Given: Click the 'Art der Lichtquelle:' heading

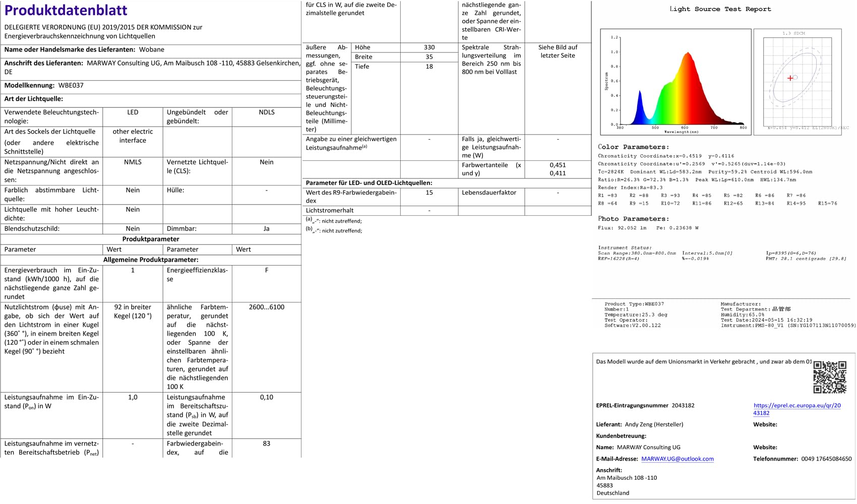Looking at the screenshot, I should tap(34, 99).
